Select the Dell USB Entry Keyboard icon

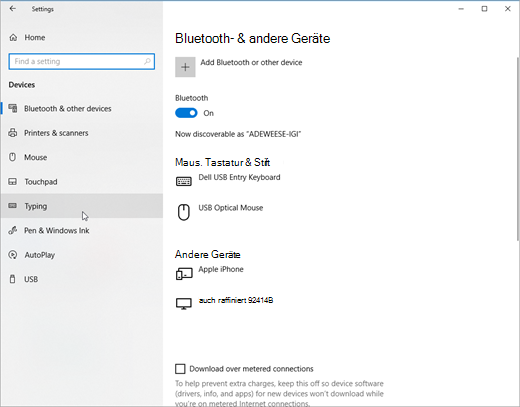[184, 181]
